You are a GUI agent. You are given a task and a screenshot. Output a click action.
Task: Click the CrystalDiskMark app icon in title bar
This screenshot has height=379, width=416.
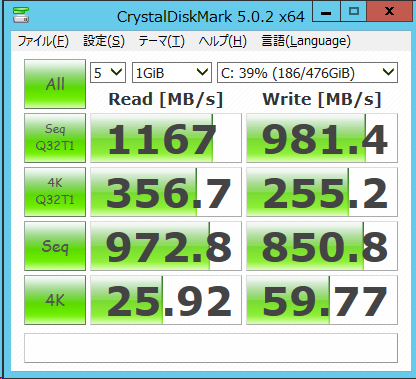pos(21,15)
